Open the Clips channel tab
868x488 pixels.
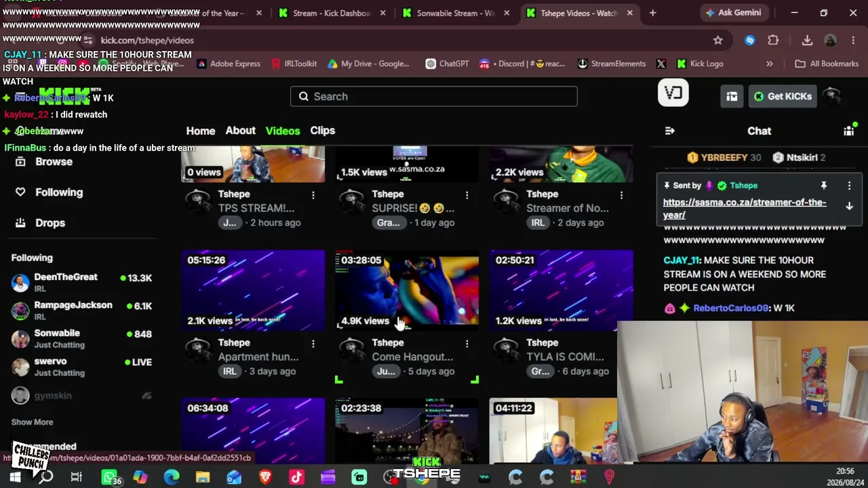pyautogui.click(x=323, y=130)
